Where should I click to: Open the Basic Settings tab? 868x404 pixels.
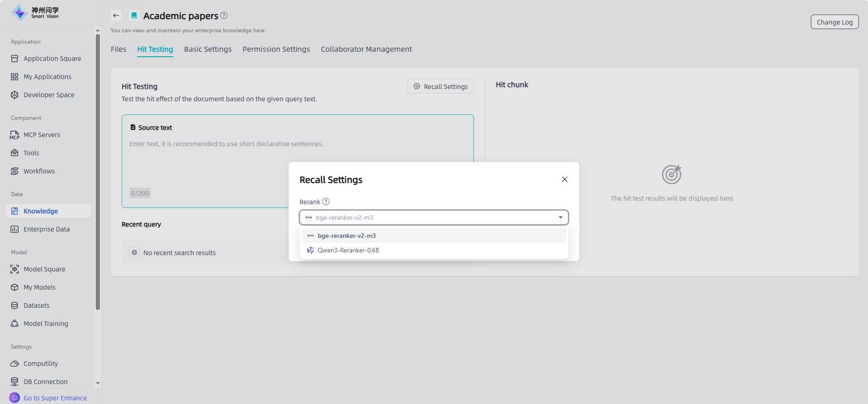coord(207,49)
